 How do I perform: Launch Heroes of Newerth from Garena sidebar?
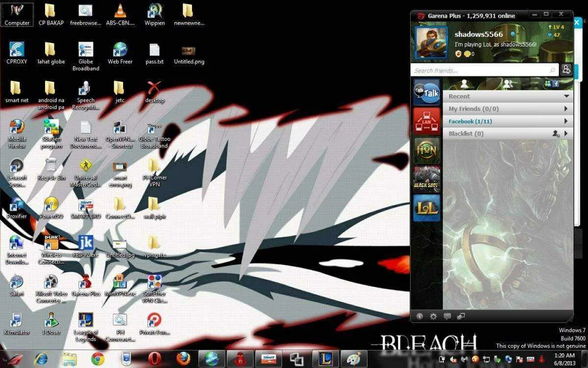point(426,150)
